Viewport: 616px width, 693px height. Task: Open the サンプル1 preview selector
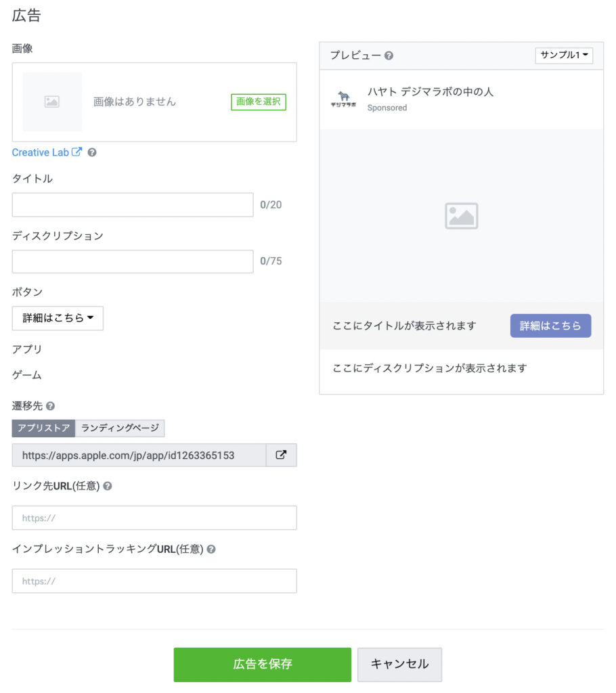click(x=564, y=56)
